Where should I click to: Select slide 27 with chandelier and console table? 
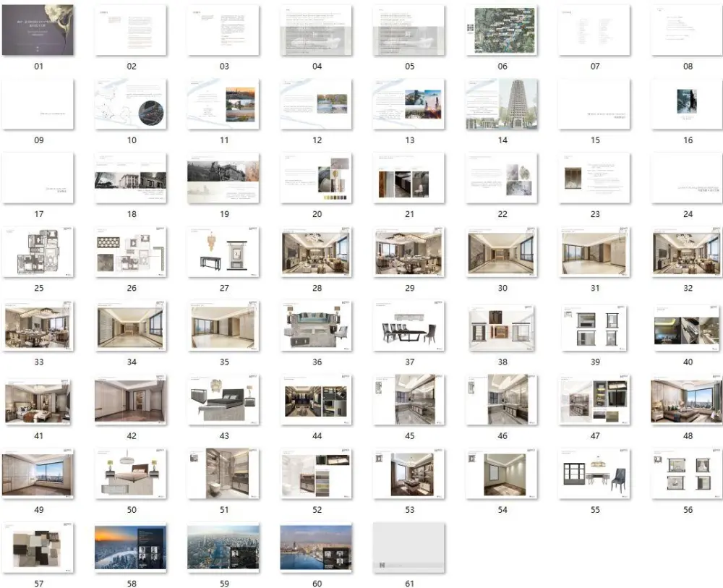tap(224, 252)
